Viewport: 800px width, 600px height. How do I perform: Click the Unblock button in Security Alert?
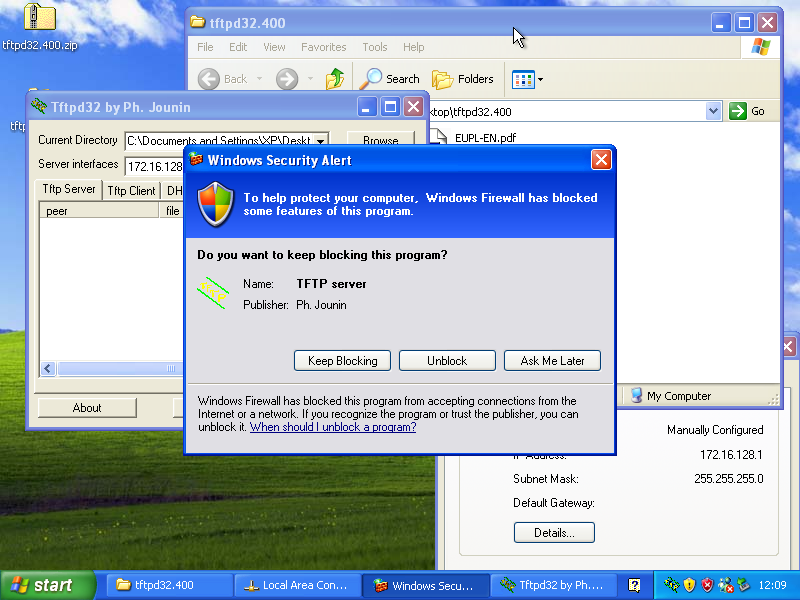coord(447,361)
